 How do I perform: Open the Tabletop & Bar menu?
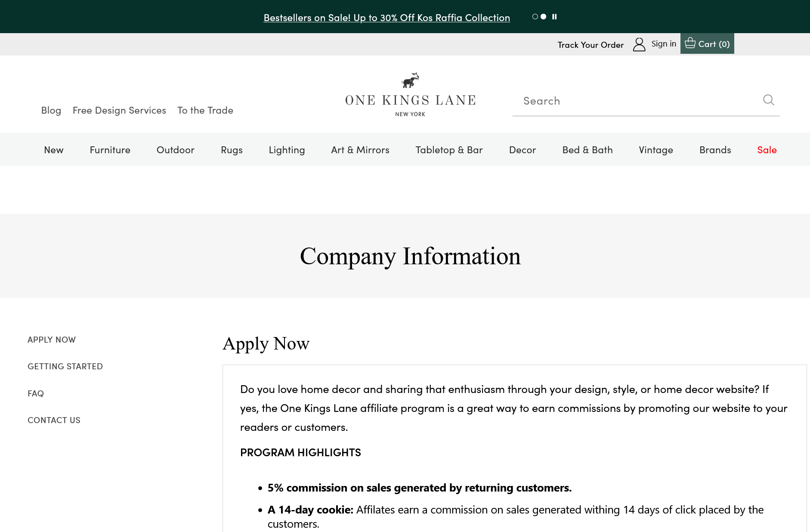click(449, 150)
